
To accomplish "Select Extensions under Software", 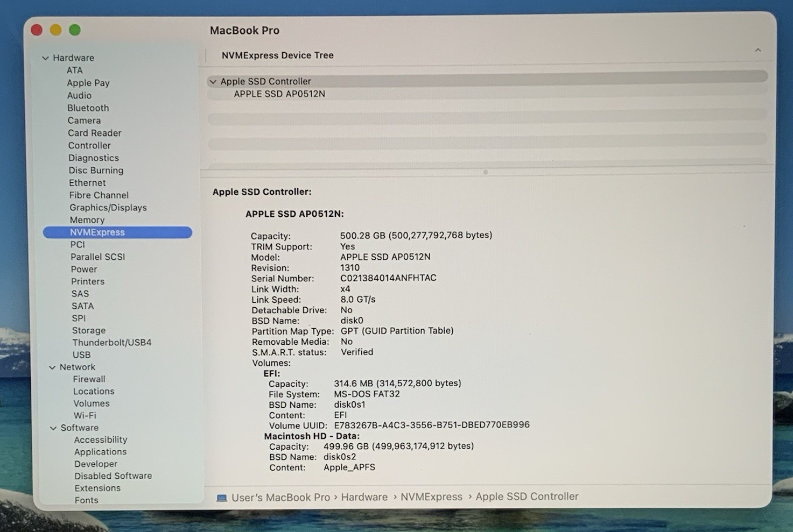I will (x=97, y=488).
